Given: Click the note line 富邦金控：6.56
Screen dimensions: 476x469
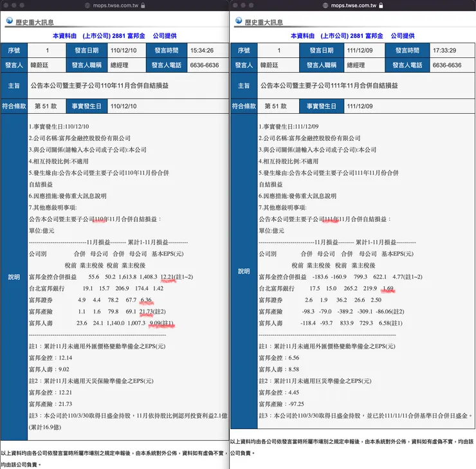Looking at the screenshot, I should coord(279,358).
